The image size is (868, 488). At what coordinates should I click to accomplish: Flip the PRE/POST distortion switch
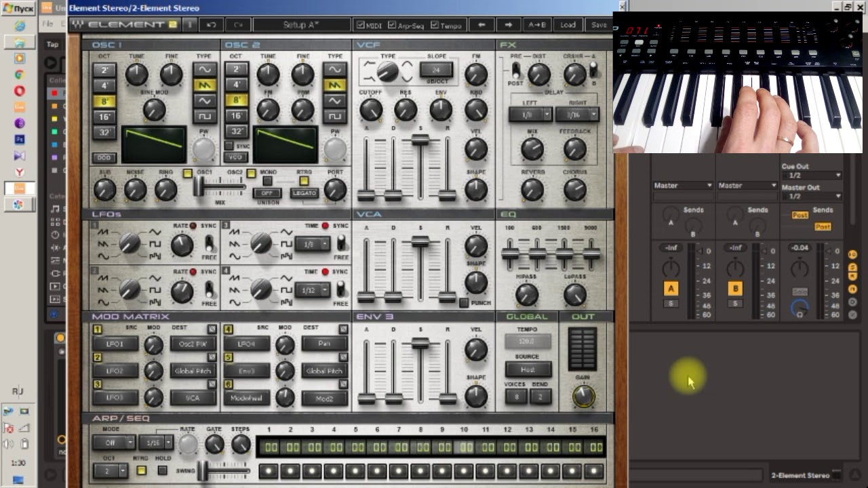click(x=517, y=70)
